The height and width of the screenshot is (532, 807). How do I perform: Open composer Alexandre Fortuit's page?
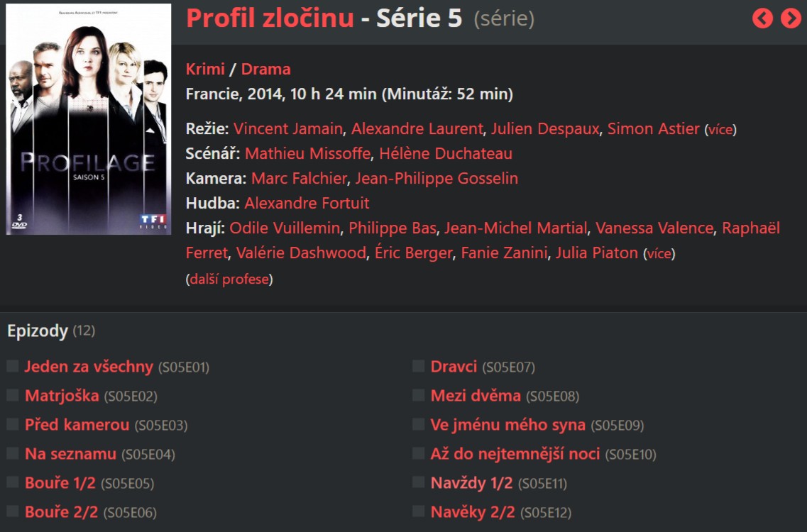point(307,204)
